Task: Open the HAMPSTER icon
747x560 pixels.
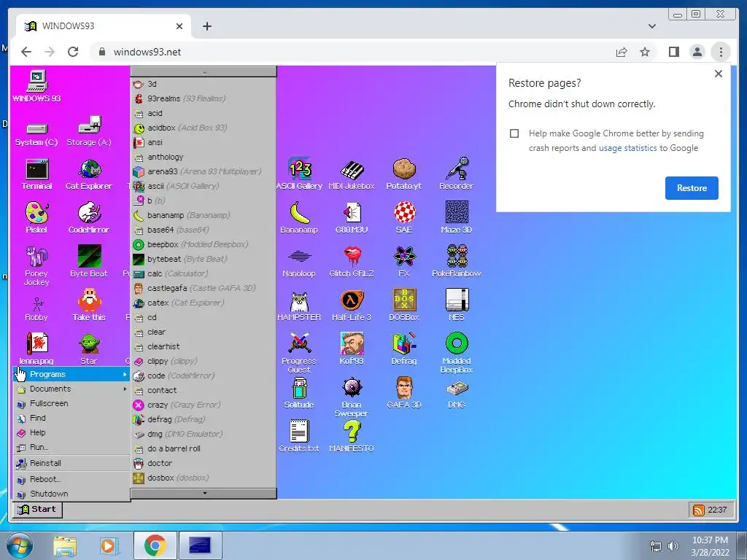Action: coord(299,306)
